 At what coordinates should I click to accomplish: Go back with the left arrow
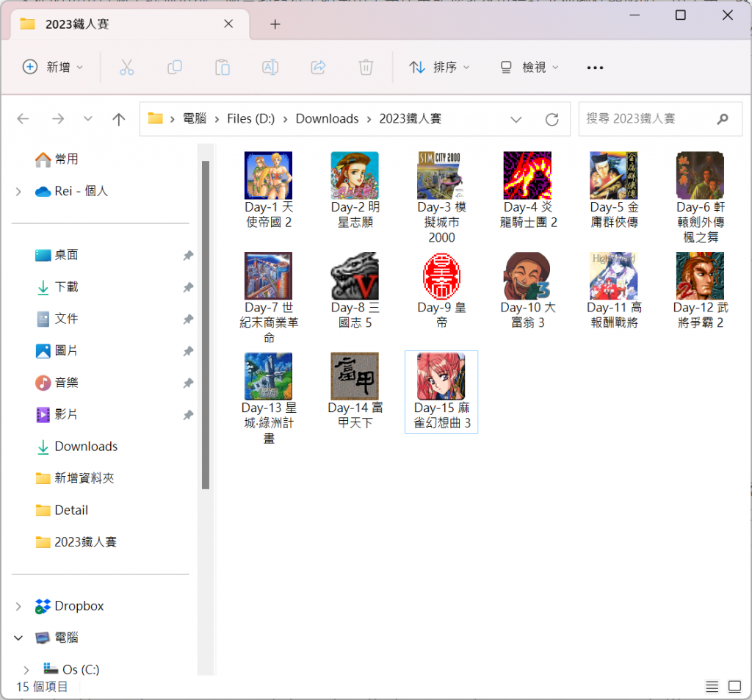click(x=23, y=118)
